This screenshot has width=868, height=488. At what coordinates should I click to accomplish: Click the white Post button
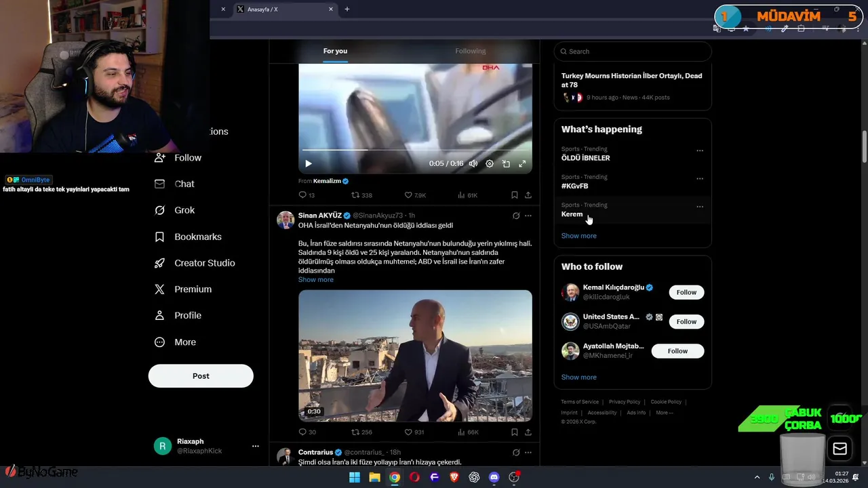[x=201, y=375]
